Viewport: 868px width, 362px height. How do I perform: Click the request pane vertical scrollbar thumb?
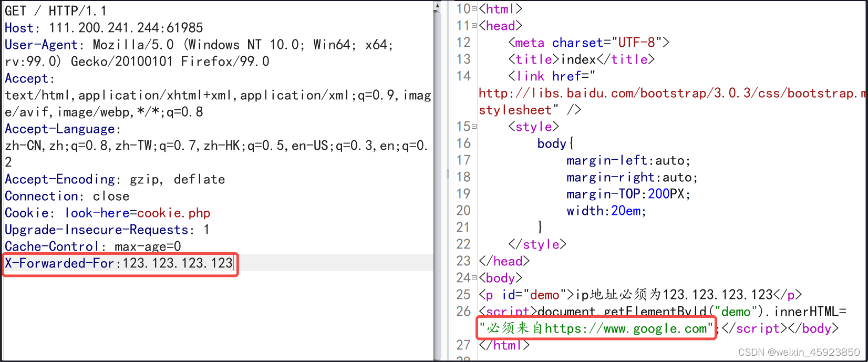pos(437,184)
